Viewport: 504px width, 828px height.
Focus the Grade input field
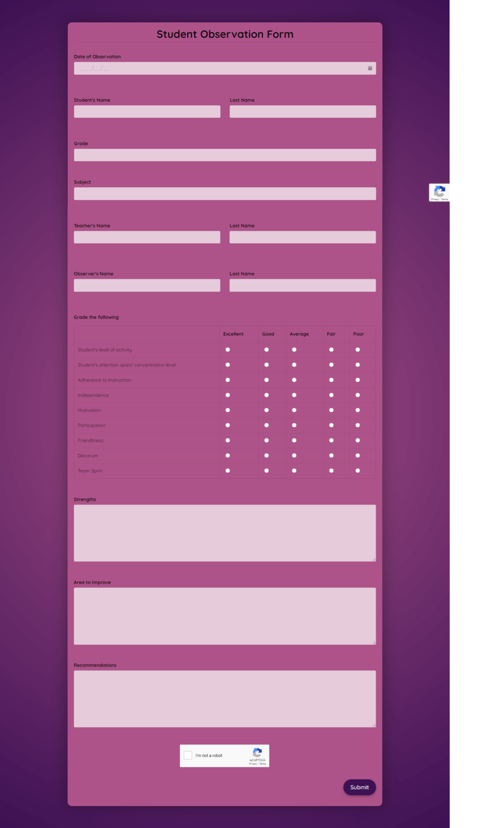pos(225,155)
